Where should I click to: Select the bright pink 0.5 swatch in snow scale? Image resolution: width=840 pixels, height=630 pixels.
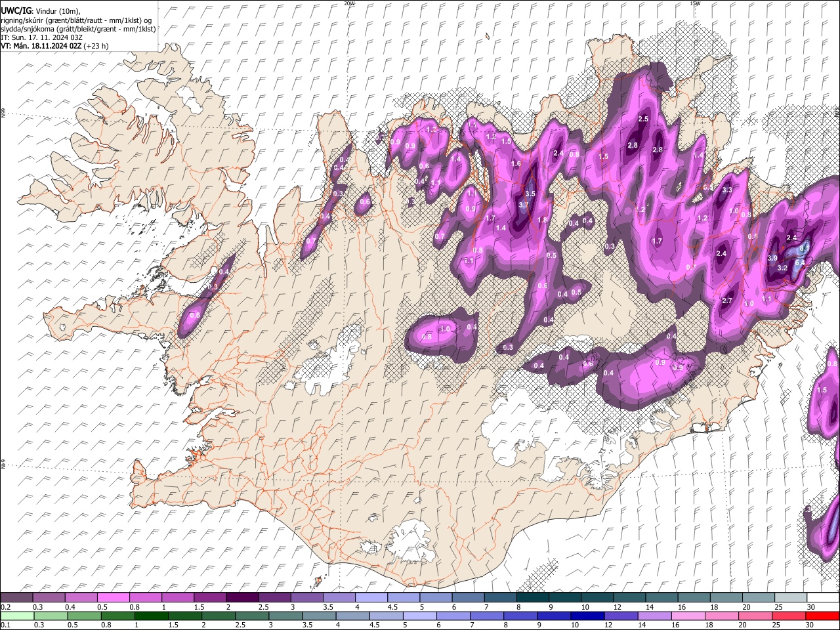point(113,597)
